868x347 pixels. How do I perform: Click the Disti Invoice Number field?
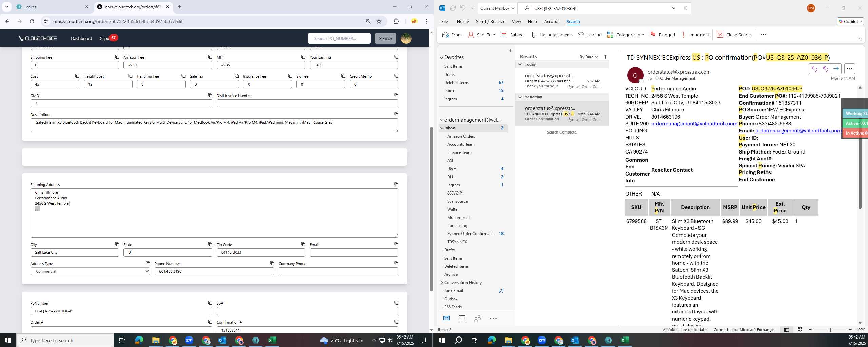coord(307,103)
